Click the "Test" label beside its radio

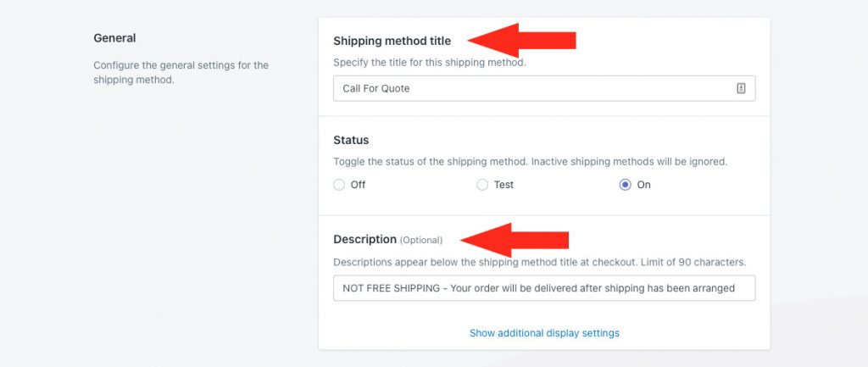coord(504,185)
